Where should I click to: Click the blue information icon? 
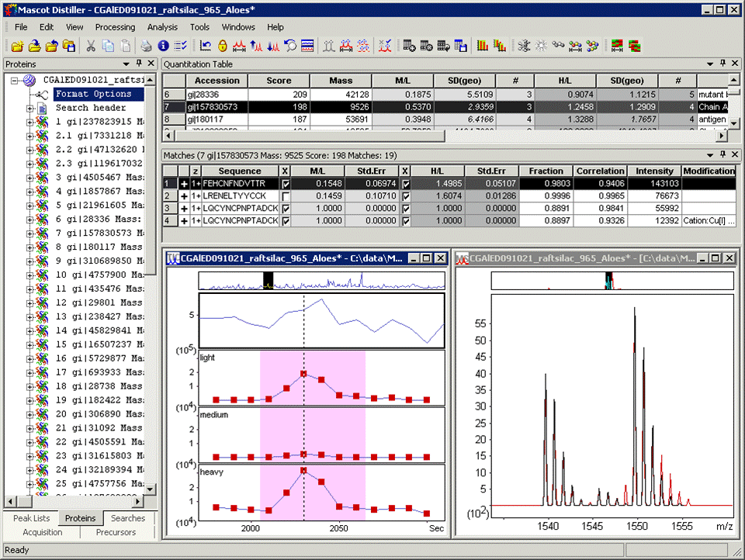(x=164, y=46)
